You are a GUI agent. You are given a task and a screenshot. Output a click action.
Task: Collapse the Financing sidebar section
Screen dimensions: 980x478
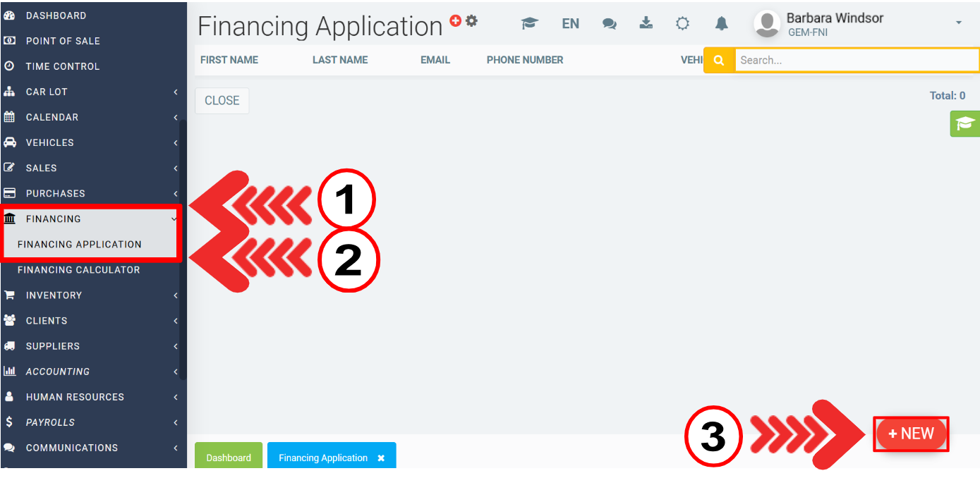[x=90, y=219]
